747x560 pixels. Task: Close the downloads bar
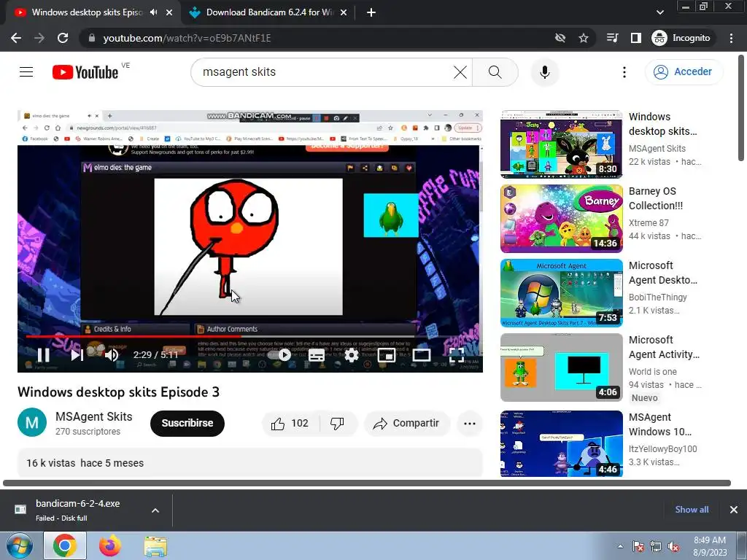coord(734,510)
